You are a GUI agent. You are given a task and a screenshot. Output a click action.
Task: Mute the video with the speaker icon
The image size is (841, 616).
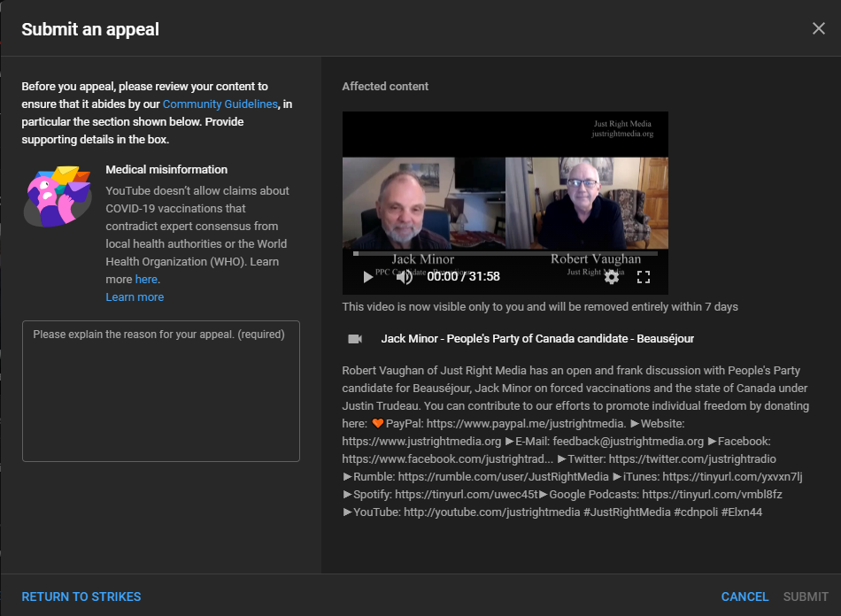pos(405,277)
